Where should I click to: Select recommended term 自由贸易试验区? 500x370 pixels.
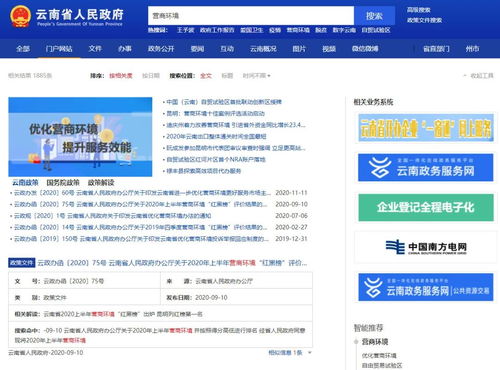click(382, 366)
